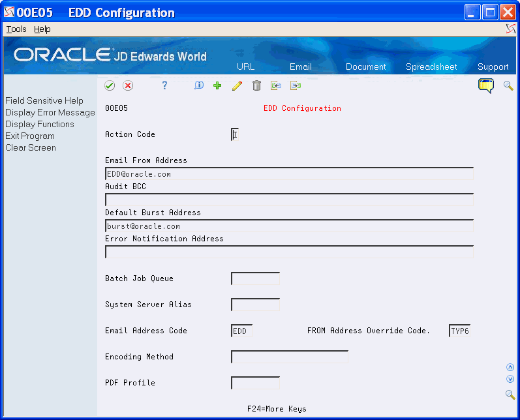Click Display Functions link
This screenshot has width=520, height=420.
(39, 125)
